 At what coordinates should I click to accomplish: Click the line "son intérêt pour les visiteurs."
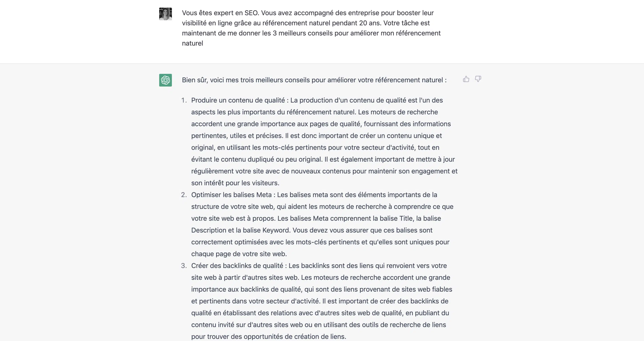point(235,183)
